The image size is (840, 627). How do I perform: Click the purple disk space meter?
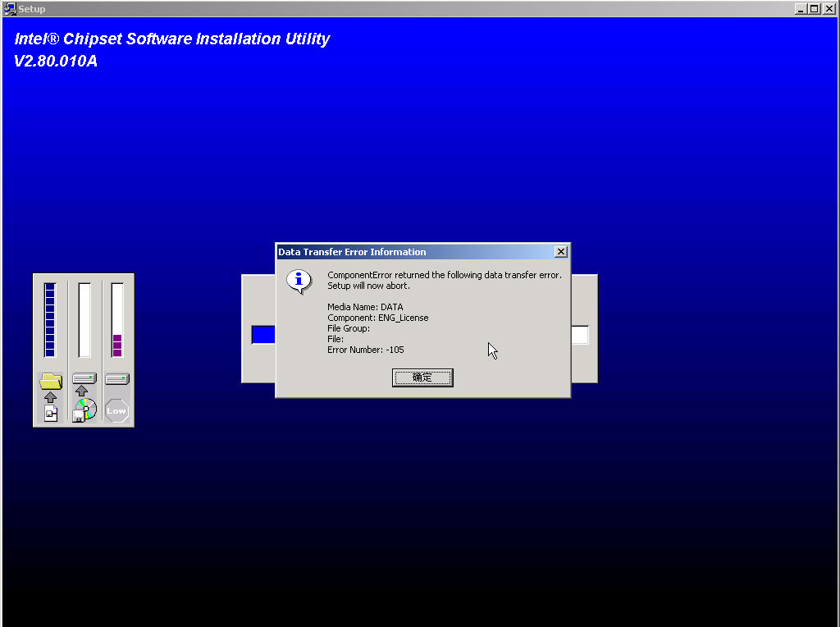117,320
